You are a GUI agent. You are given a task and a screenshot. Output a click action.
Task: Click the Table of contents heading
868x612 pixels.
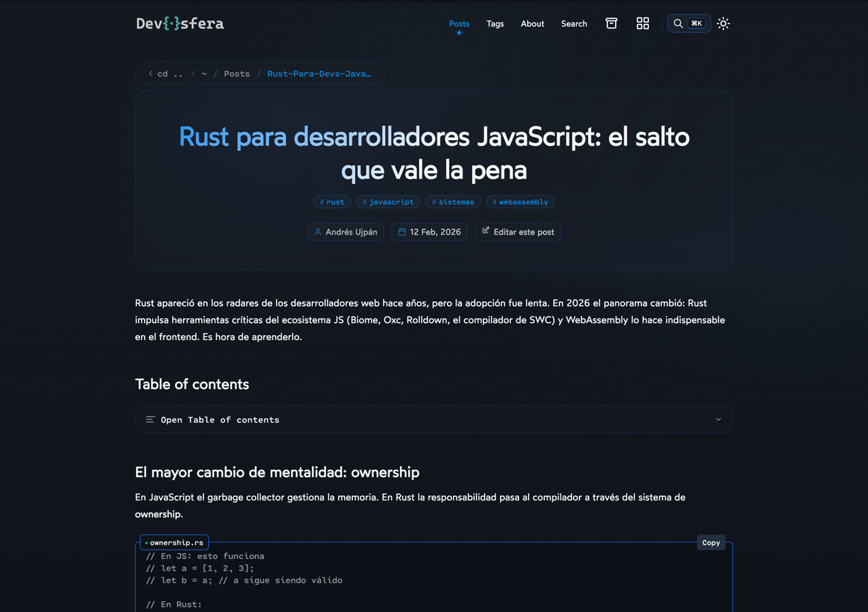[192, 384]
